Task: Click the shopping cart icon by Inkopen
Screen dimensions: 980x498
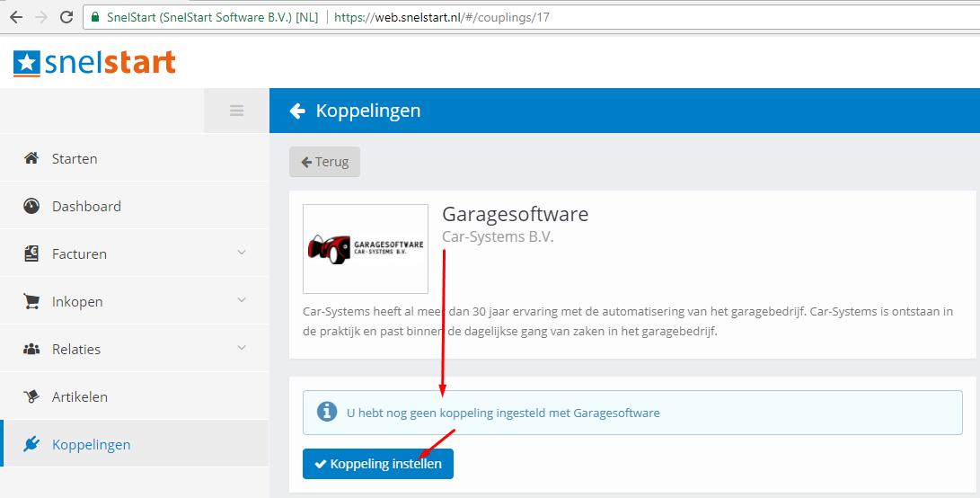Action: [31, 301]
